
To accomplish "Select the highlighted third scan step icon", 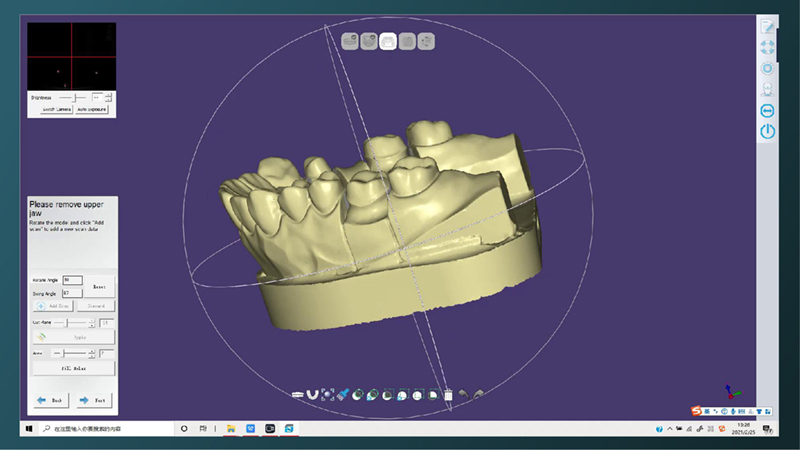I will (x=388, y=41).
